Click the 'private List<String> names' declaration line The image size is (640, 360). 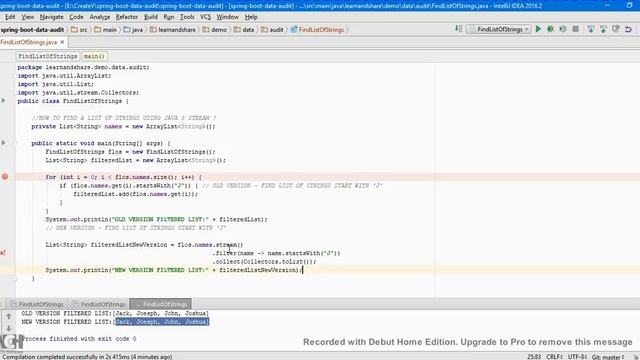click(123, 126)
